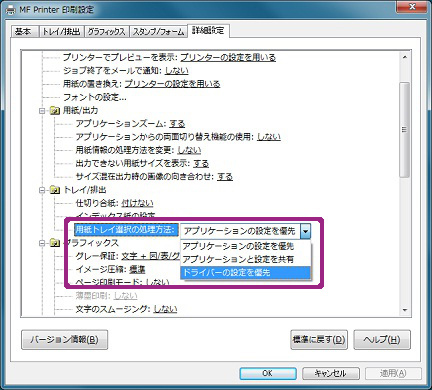Open ヘルプ(H) button
This screenshot has height=390, width=432.
[382, 340]
